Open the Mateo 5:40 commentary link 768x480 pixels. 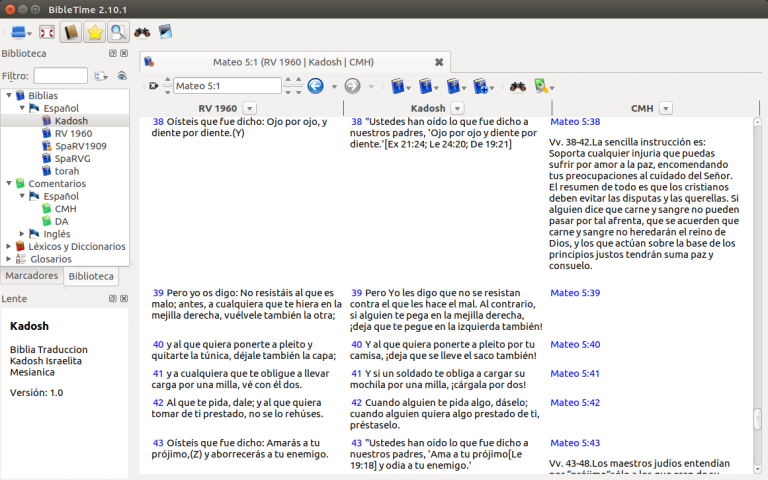pos(575,344)
